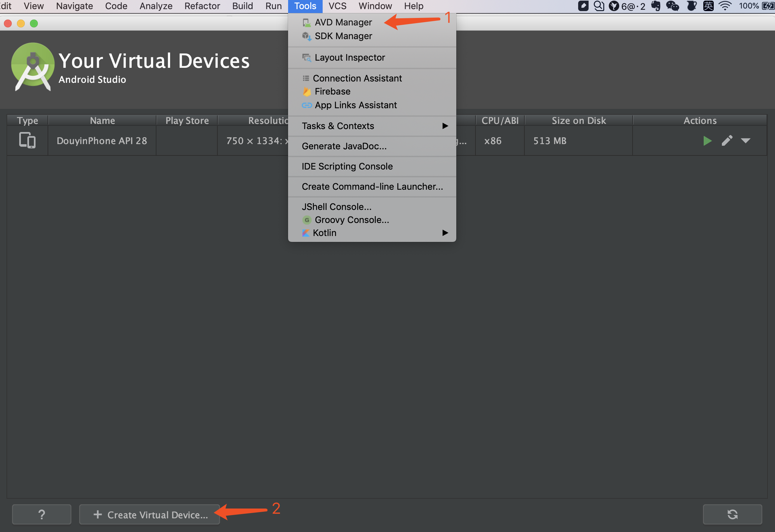775x532 pixels.
Task: Open Groovy Console entry
Action: coord(351,220)
